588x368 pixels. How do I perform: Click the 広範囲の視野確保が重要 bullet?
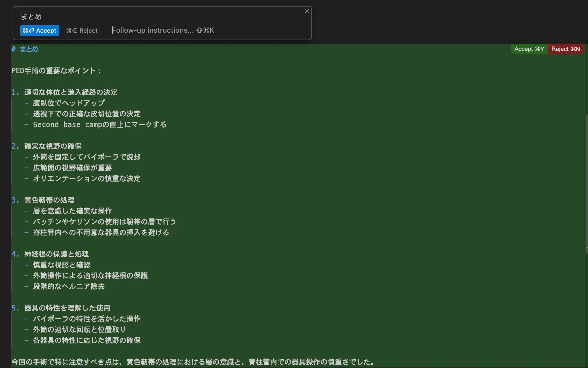(x=72, y=168)
